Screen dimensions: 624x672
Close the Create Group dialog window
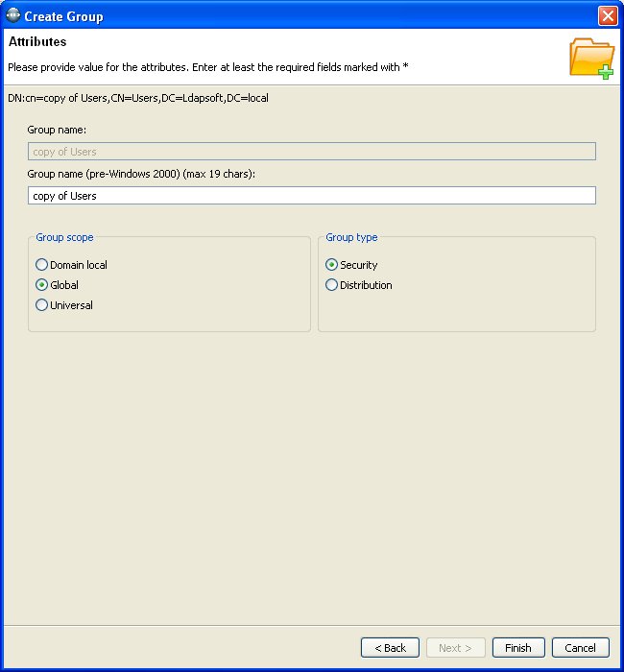tap(607, 16)
